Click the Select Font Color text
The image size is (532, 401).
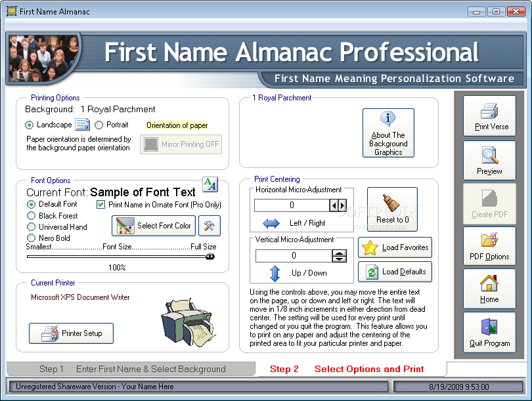point(164,226)
